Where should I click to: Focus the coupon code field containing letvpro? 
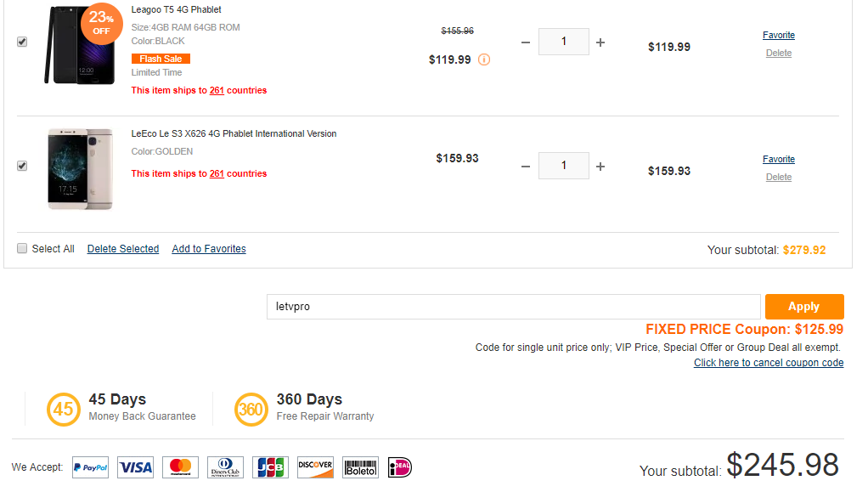click(513, 307)
